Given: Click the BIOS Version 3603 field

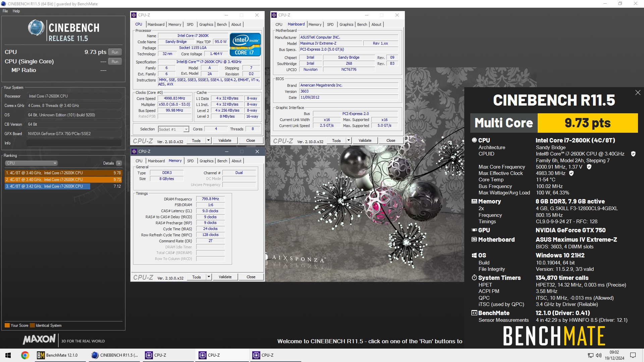Looking at the screenshot, I should click(348, 92).
